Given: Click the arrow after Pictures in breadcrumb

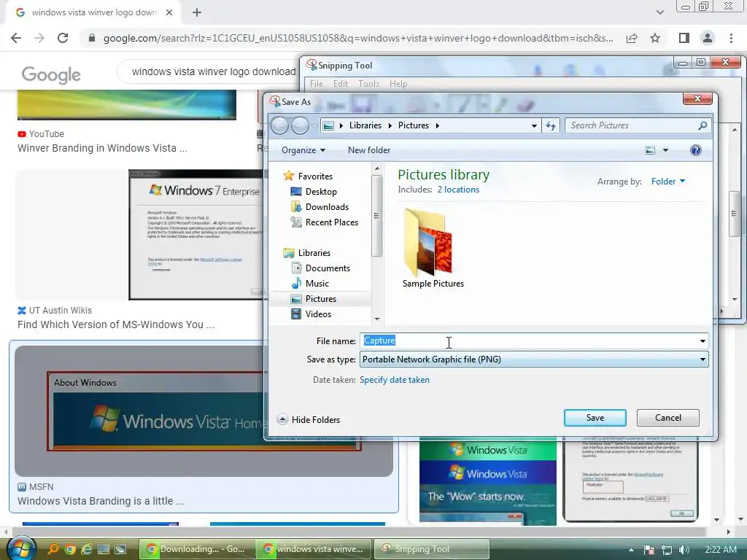Looking at the screenshot, I should [x=437, y=125].
